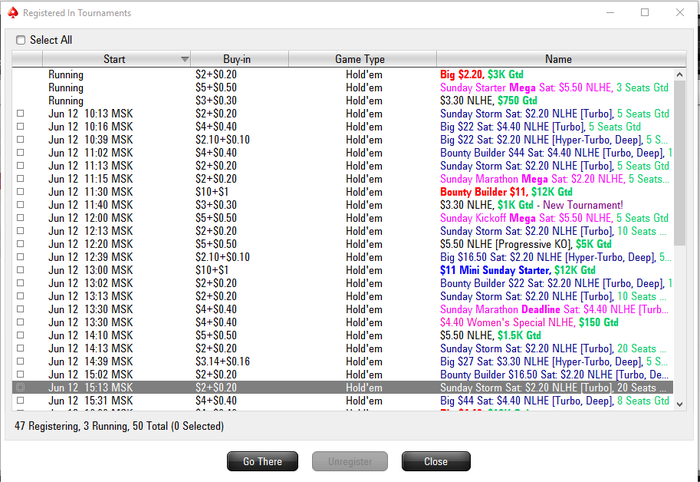Click the Jun 12 11:15 MSK start time
Screen dimensions: 700x482
91,179
